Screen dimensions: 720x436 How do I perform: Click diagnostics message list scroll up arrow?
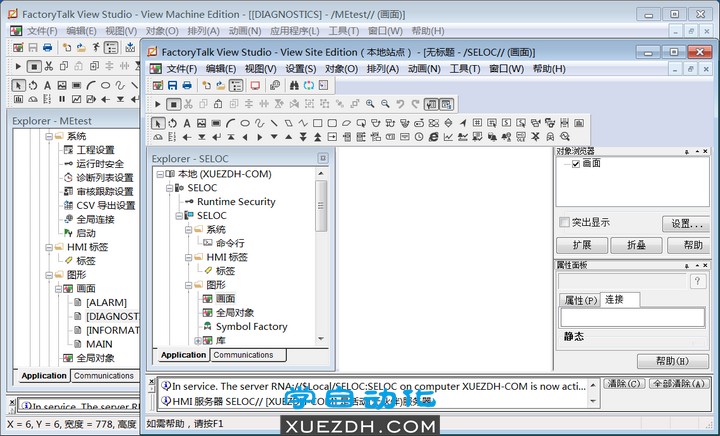pyautogui.click(x=593, y=386)
